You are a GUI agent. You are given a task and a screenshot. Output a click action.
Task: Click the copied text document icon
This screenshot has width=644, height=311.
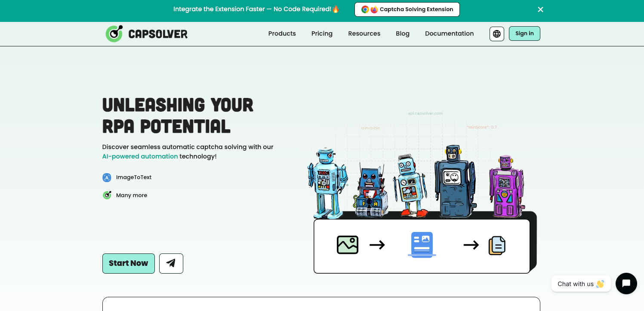(497, 245)
